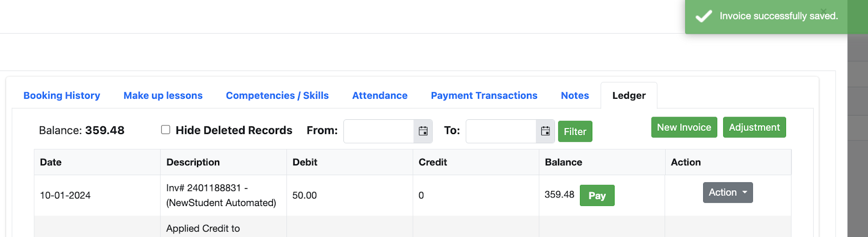Open the From date calendar picker icon
The height and width of the screenshot is (237, 868).
click(423, 131)
